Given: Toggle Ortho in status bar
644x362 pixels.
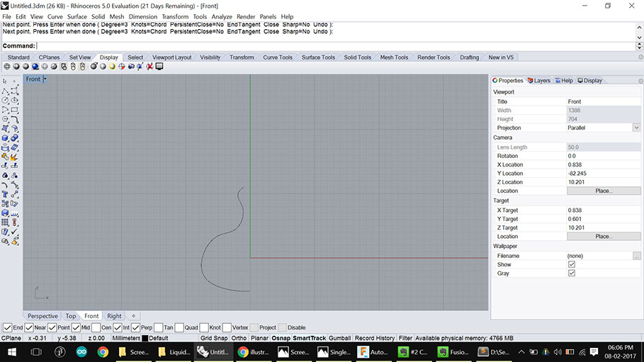Looking at the screenshot, I should pyautogui.click(x=239, y=338).
